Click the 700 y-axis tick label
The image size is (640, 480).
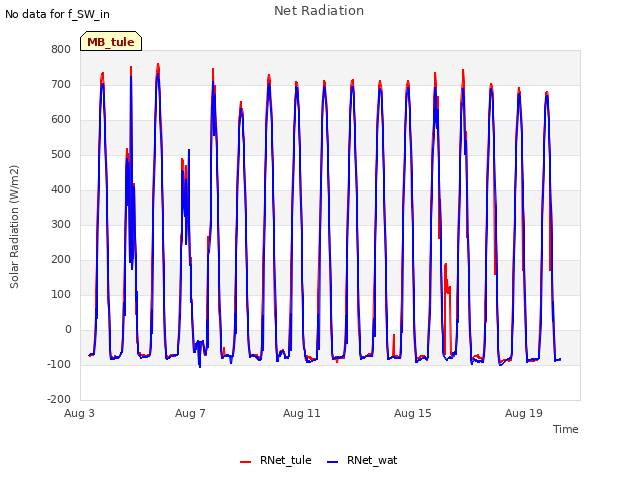pyautogui.click(x=61, y=84)
